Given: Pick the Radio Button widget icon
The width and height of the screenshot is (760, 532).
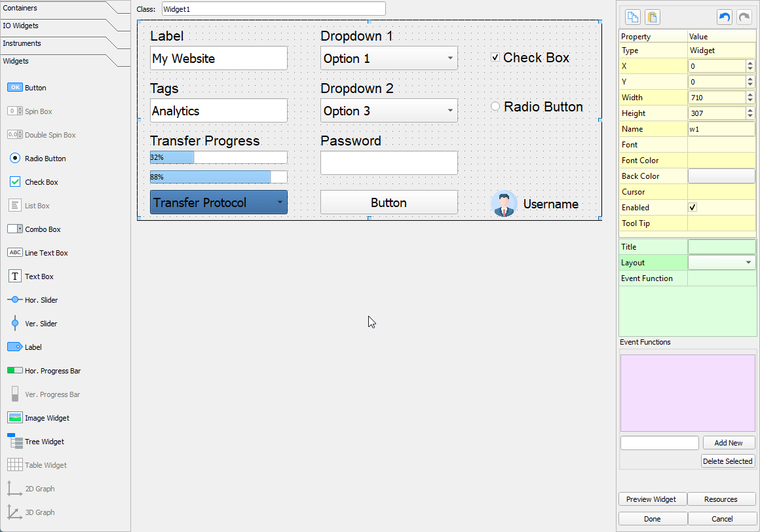Looking at the screenshot, I should coord(15,159).
